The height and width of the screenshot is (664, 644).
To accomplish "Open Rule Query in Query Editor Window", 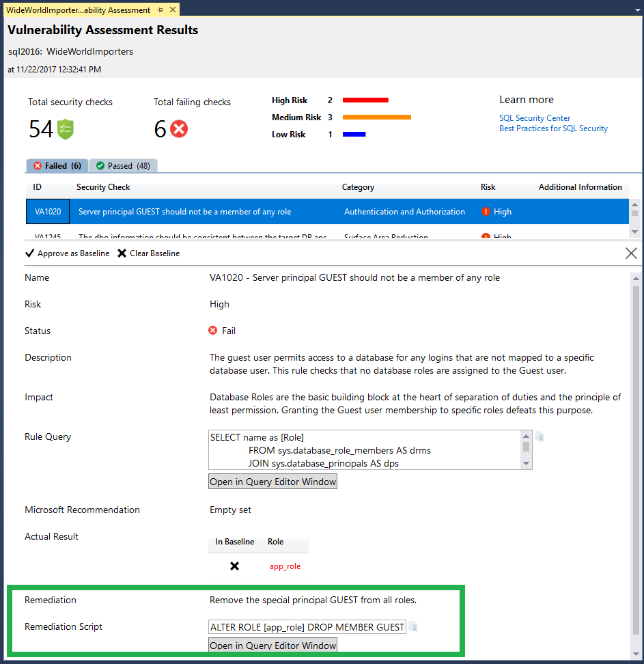I will point(272,481).
